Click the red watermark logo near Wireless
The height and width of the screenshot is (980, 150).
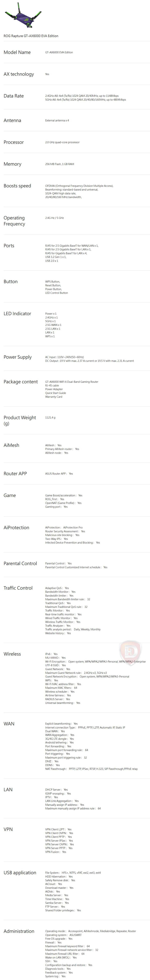(130, 652)
